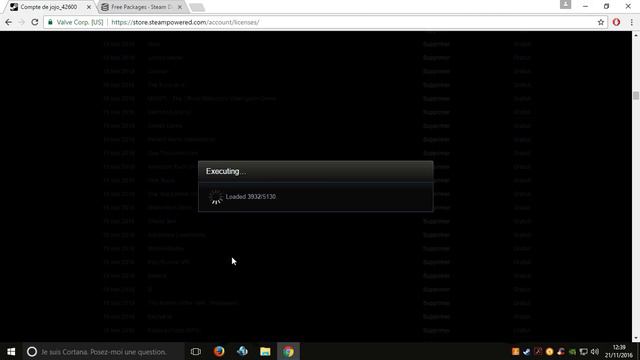Reload the Steam licenses page

tap(35, 22)
